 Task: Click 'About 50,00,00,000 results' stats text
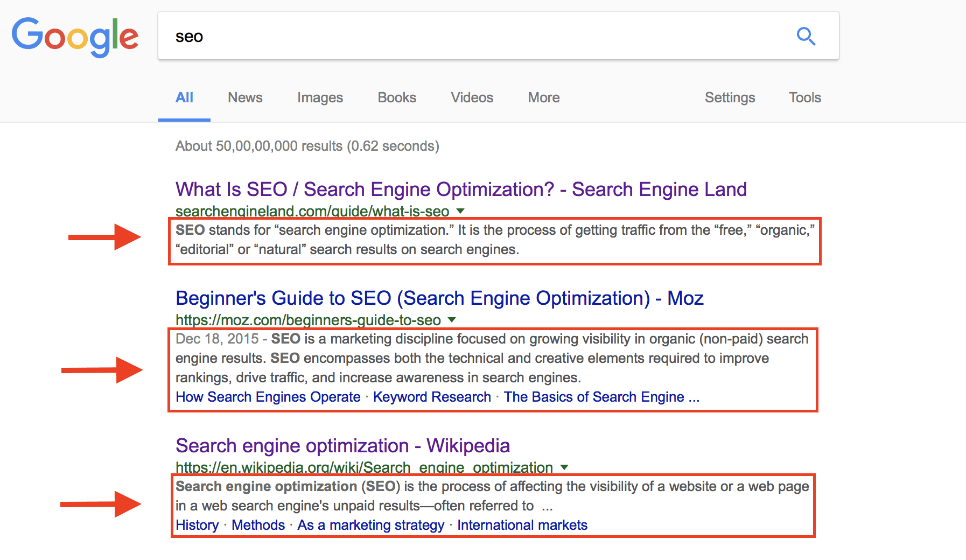point(307,146)
